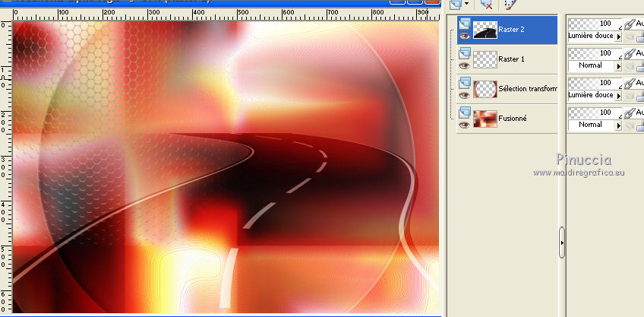Click the vertical ruler beside the canvas
Image resolution: width=644 pixels, height=317 pixels.
coord(6,166)
